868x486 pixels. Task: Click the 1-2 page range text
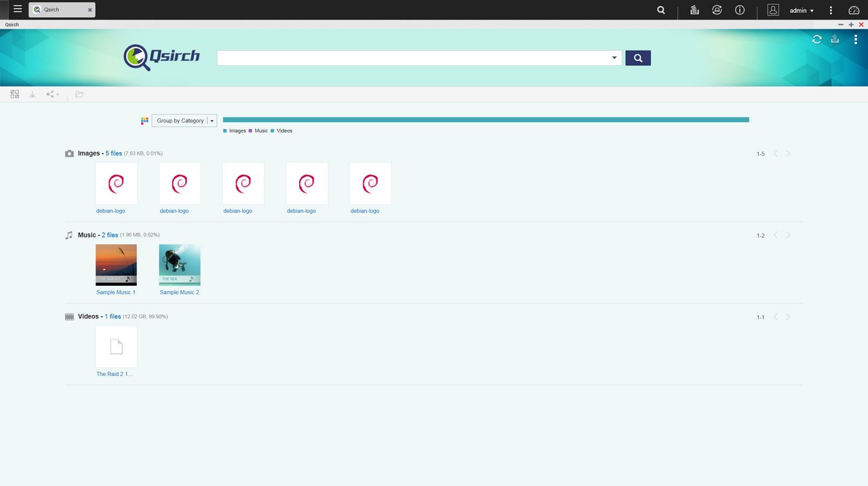click(761, 236)
